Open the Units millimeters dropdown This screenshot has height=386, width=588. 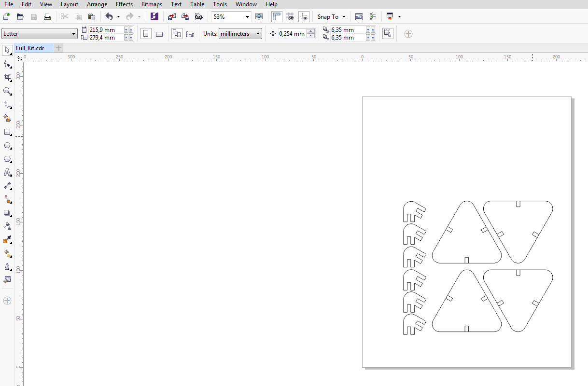(x=240, y=34)
